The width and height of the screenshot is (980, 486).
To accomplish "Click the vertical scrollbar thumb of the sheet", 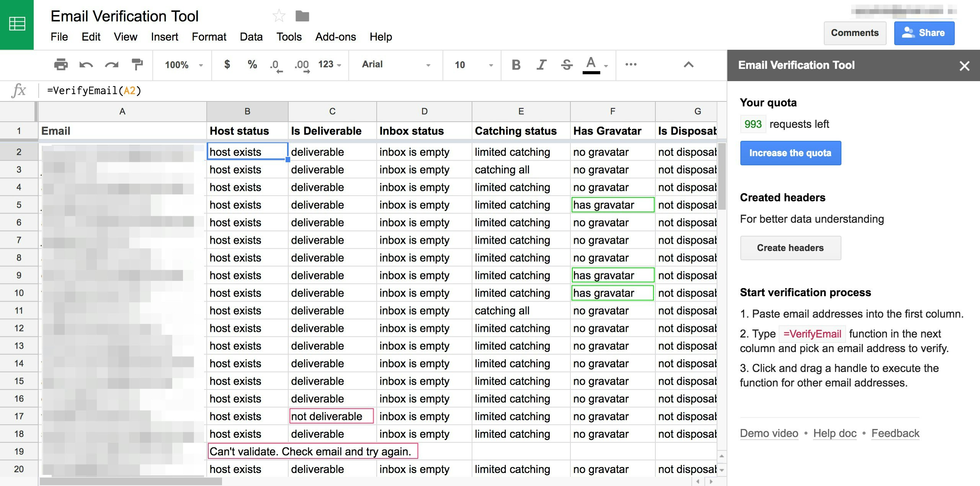I will pos(722,176).
